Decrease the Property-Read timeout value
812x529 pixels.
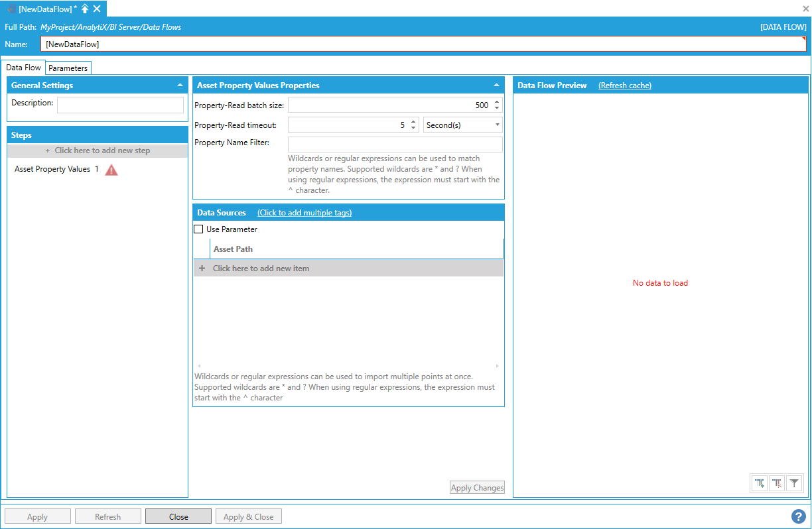413,128
